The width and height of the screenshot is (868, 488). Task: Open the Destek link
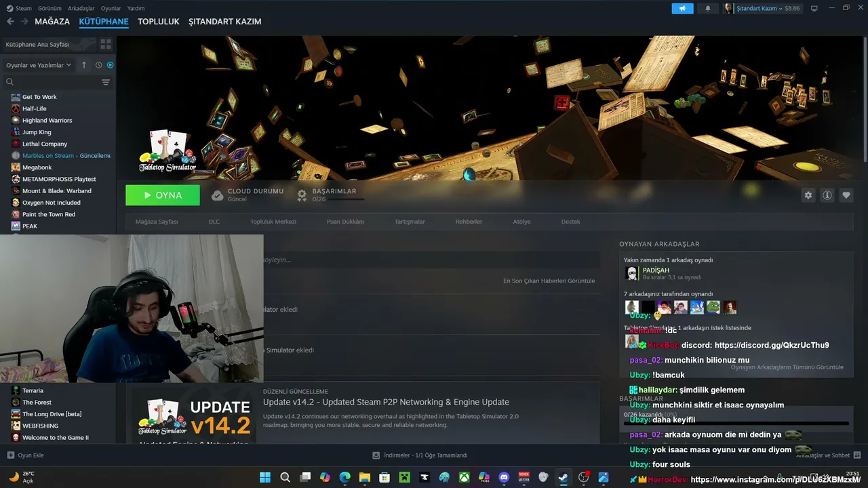[571, 222]
